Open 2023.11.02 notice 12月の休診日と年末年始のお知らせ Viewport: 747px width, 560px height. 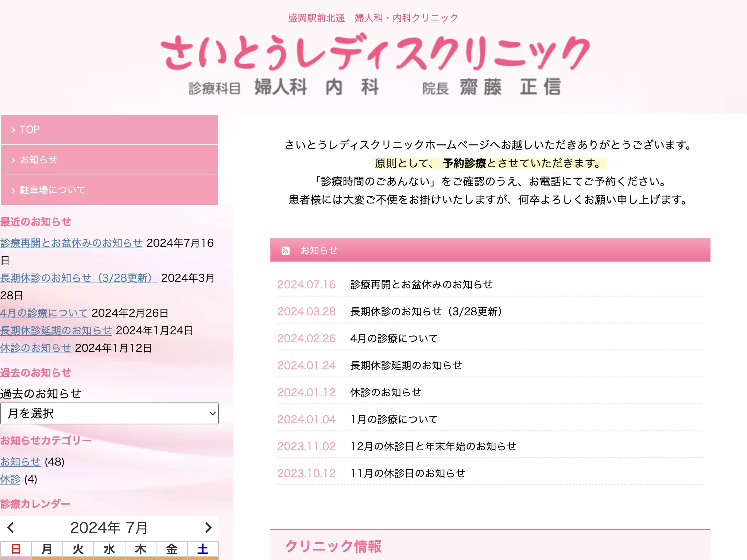(433, 446)
